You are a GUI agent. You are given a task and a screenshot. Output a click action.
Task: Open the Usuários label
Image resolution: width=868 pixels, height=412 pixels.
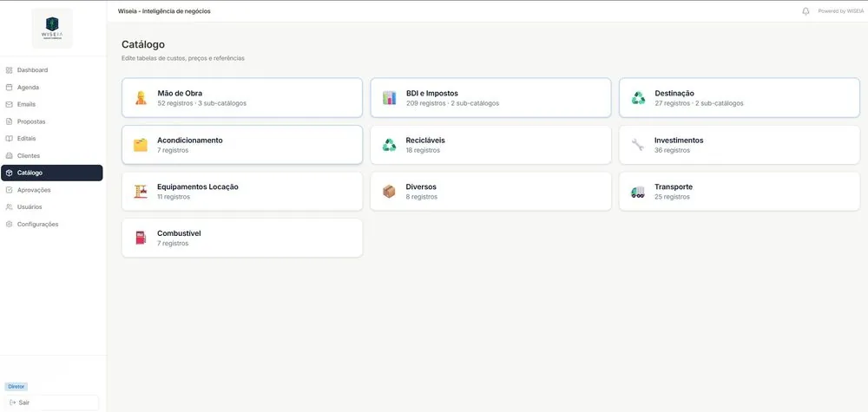click(30, 207)
